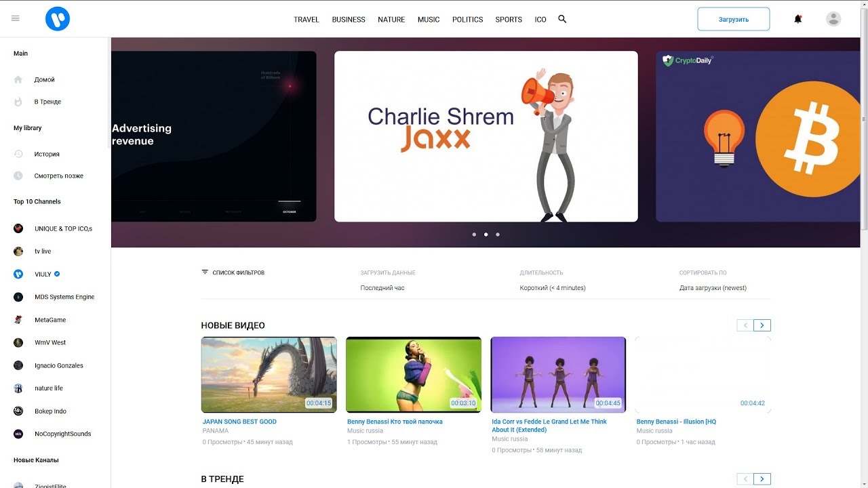Select second carousel dot

tap(486, 235)
